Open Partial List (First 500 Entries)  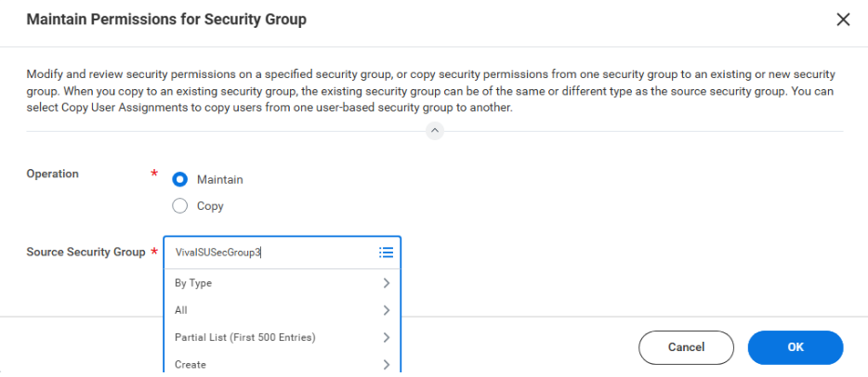(283, 337)
